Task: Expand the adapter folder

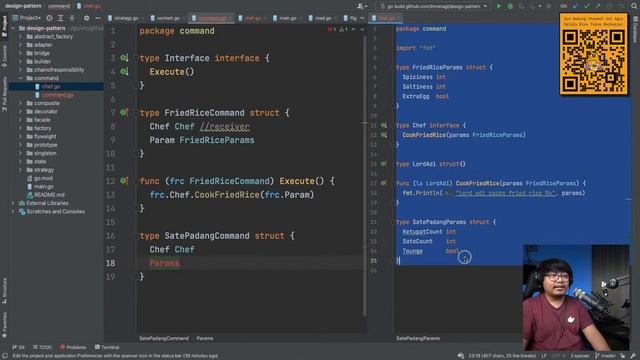Action: pyautogui.click(x=20, y=45)
